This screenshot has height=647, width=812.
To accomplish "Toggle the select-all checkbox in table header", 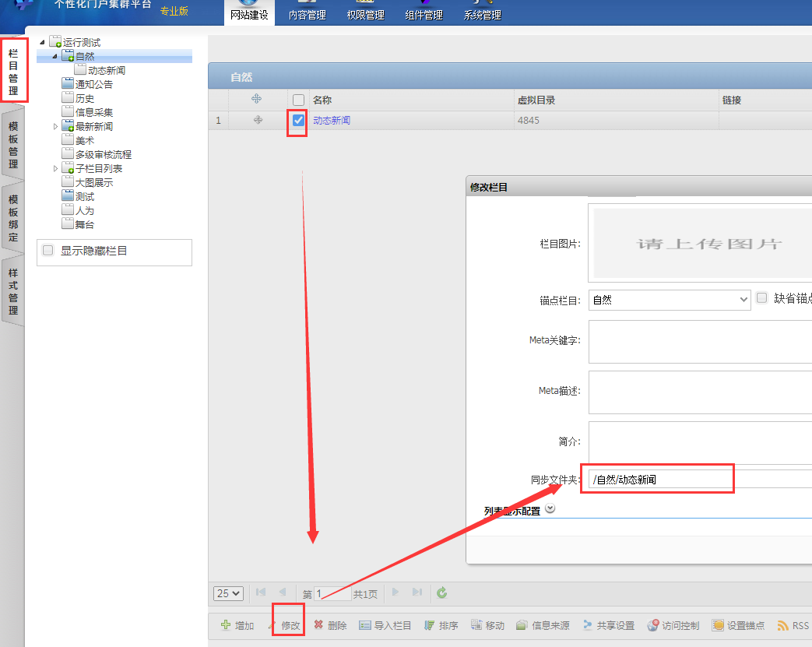I will coord(298,100).
